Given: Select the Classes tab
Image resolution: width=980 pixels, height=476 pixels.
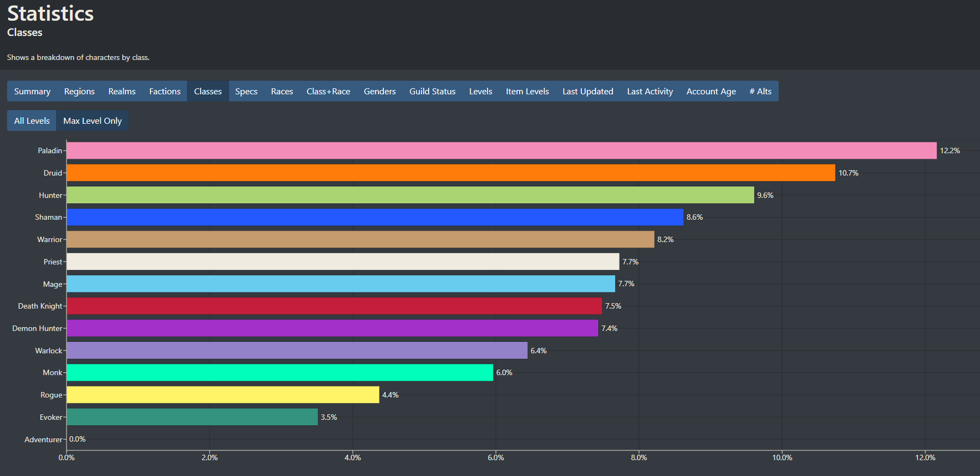Looking at the screenshot, I should coord(208,91).
